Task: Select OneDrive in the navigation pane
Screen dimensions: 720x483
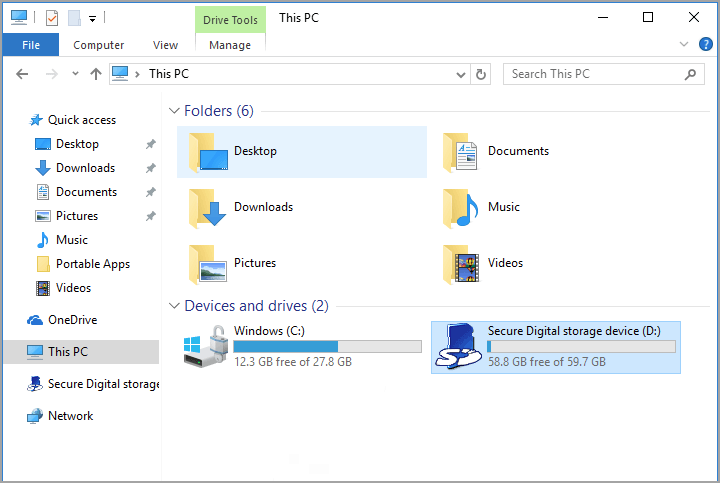Action: tap(72, 320)
